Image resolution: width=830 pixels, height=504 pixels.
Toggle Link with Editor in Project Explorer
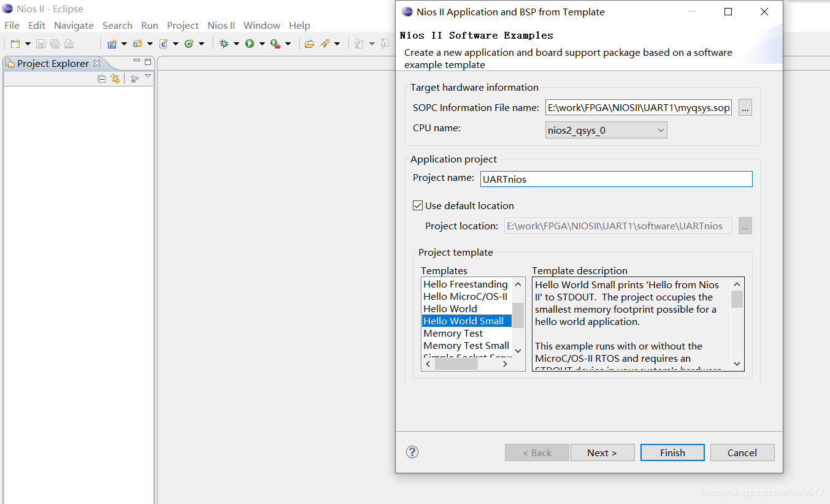coord(115,78)
